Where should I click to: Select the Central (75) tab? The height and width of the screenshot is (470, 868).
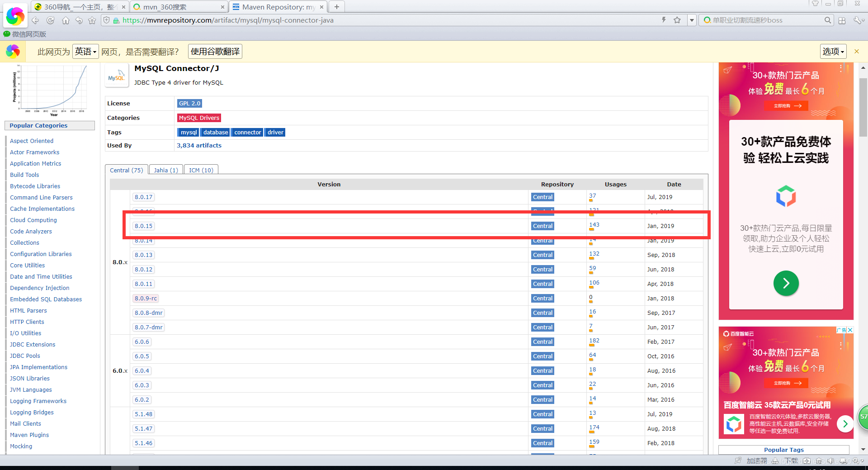point(127,170)
